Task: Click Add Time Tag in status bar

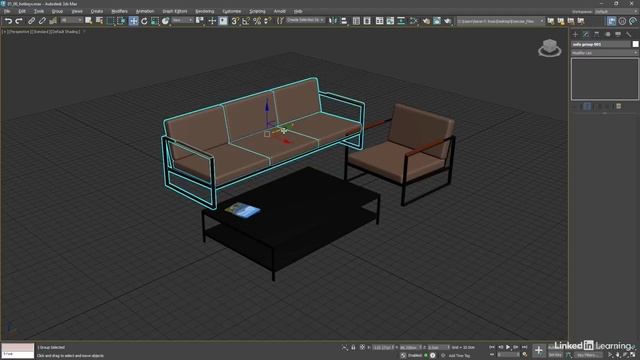Action: click(459, 356)
